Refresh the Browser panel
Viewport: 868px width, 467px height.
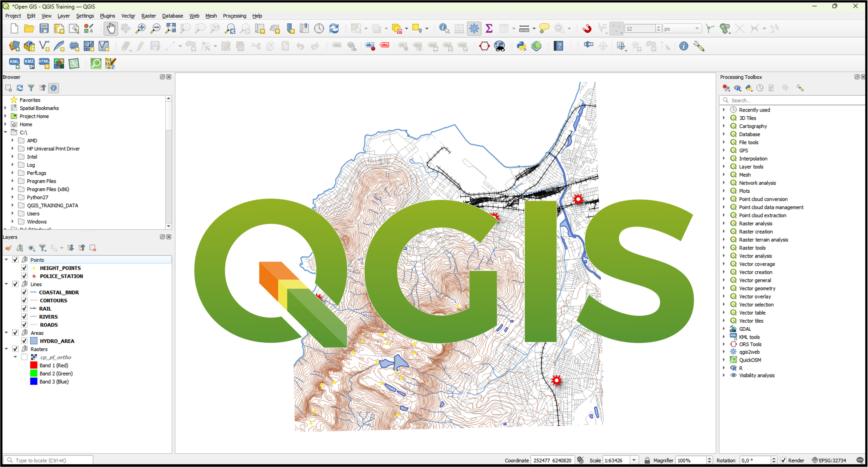pos(19,88)
